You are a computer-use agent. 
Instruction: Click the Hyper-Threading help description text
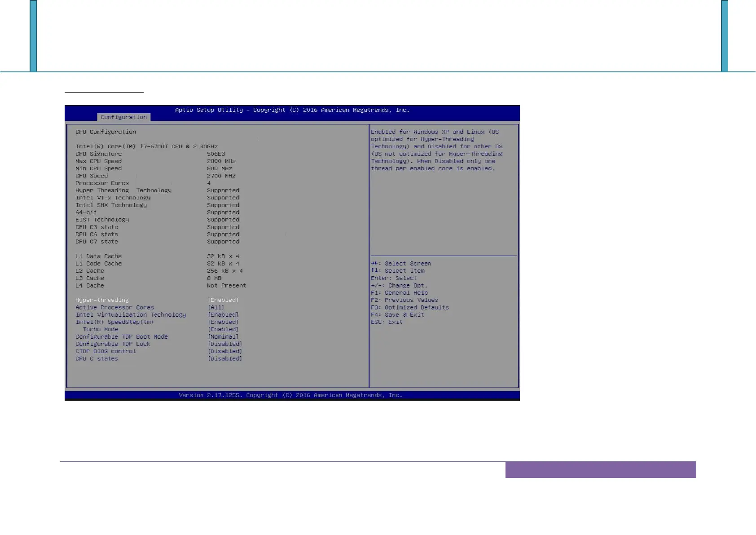tap(436, 150)
